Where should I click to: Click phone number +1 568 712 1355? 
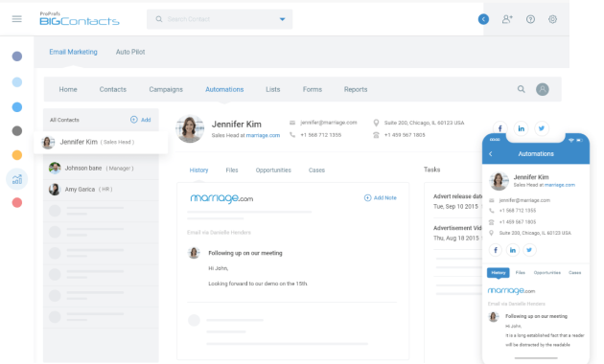tap(321, 135)
